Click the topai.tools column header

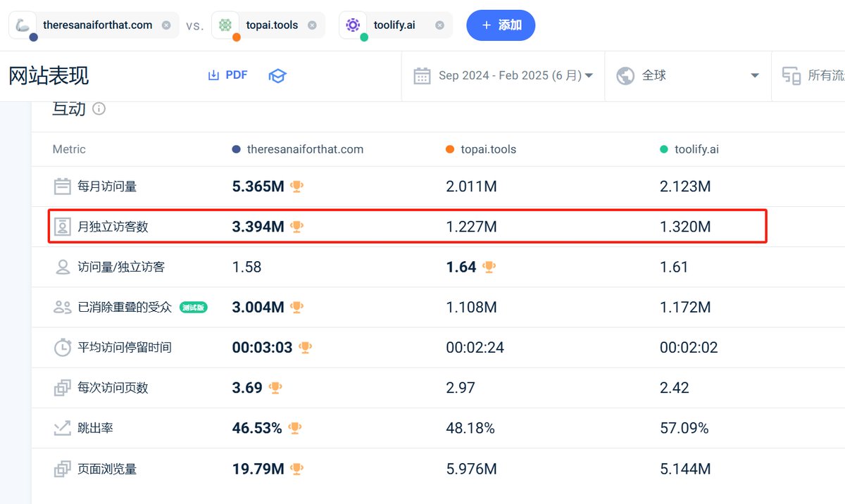point(481,149)
